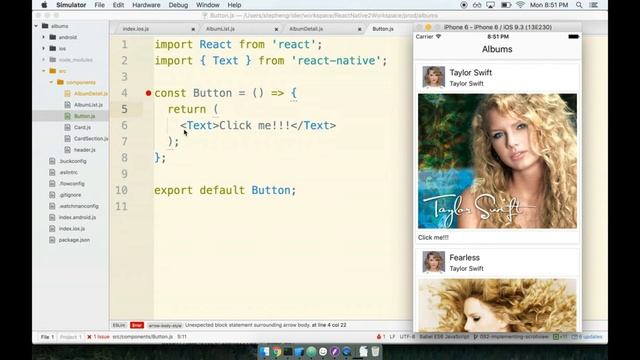The width and height of the screenshot is (640, 360).
Task: Click the red lint error dot on line 4
Action: tap(148, 93)
